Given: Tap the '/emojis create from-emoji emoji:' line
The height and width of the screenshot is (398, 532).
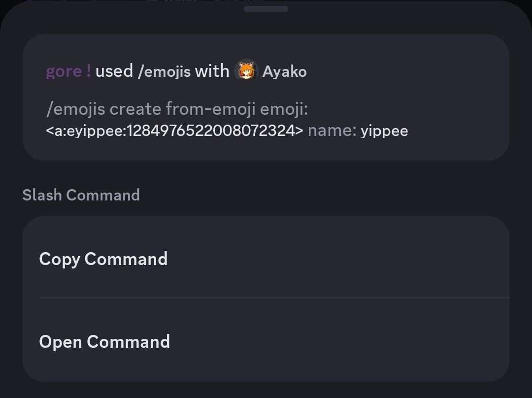Looking at the screenshot, I should 177,109.
